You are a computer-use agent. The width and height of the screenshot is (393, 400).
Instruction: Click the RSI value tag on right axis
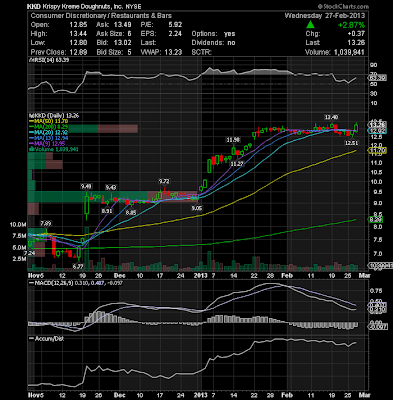378,78
